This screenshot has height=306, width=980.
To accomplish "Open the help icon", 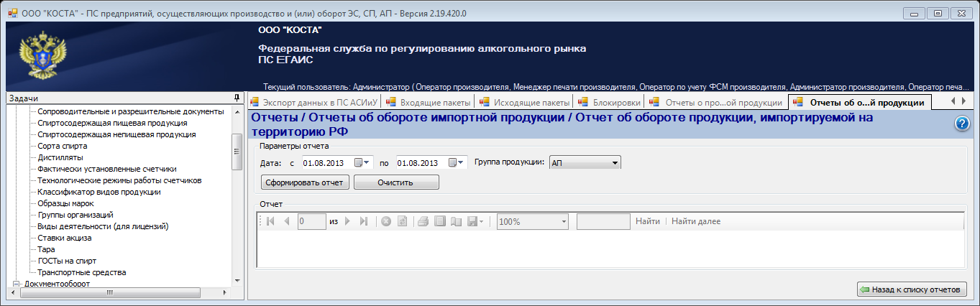I will tap(963, 124).
